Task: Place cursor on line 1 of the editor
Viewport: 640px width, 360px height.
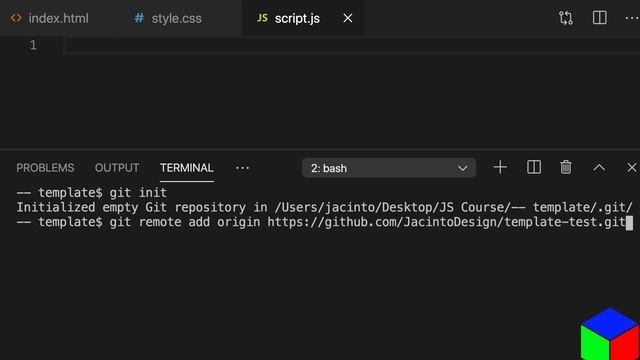Action: [352, 45]
